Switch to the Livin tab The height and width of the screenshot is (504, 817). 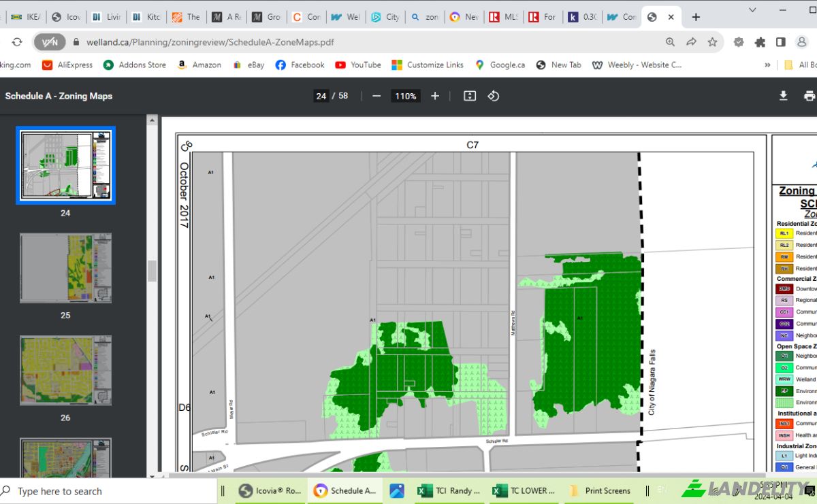106,17
